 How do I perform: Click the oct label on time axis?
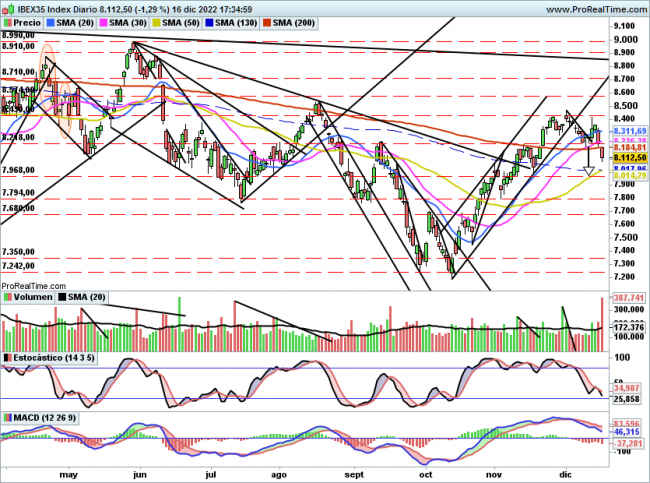point(425,474)
